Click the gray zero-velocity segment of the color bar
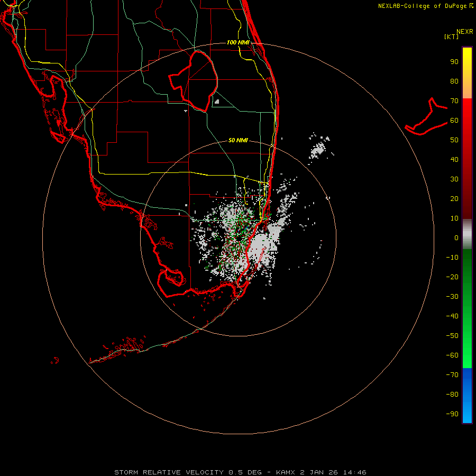The width and height of the screenshot is (476, 476). coord(467,234)
